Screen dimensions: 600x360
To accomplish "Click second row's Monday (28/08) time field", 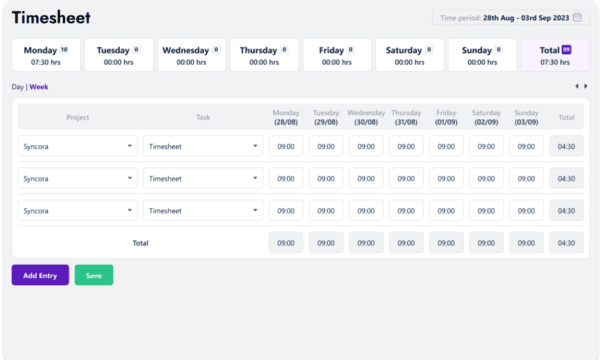I will click(286, 178).
